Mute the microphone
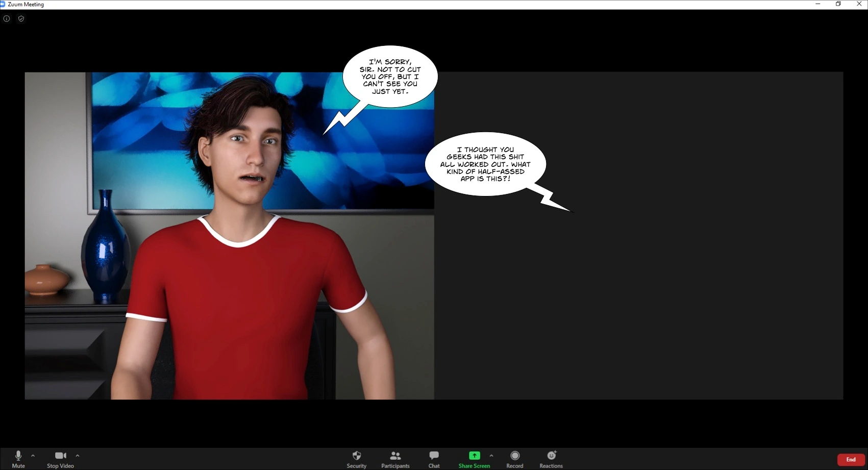 (x=18, y=458)
